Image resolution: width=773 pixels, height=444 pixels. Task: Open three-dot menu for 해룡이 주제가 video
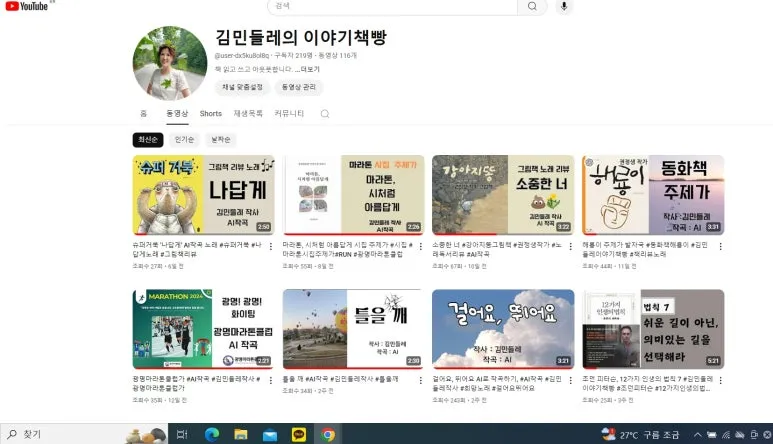coord(720,246)
